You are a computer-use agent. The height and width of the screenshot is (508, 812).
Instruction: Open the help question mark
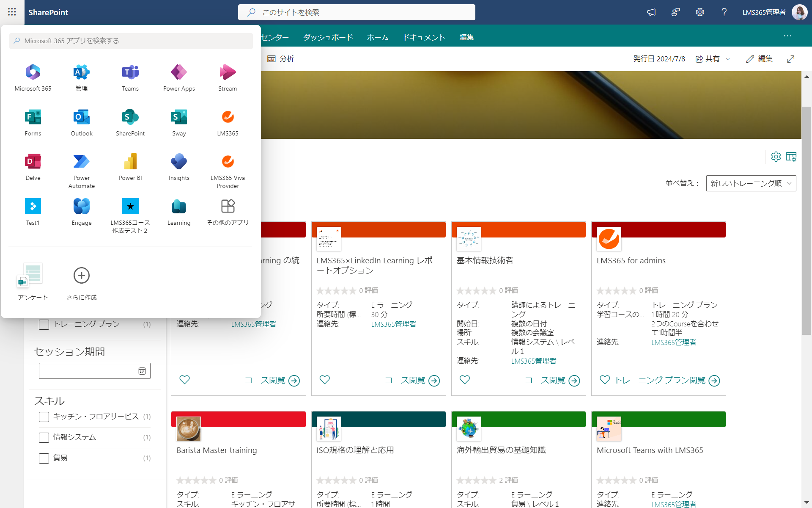click(724, 12)
